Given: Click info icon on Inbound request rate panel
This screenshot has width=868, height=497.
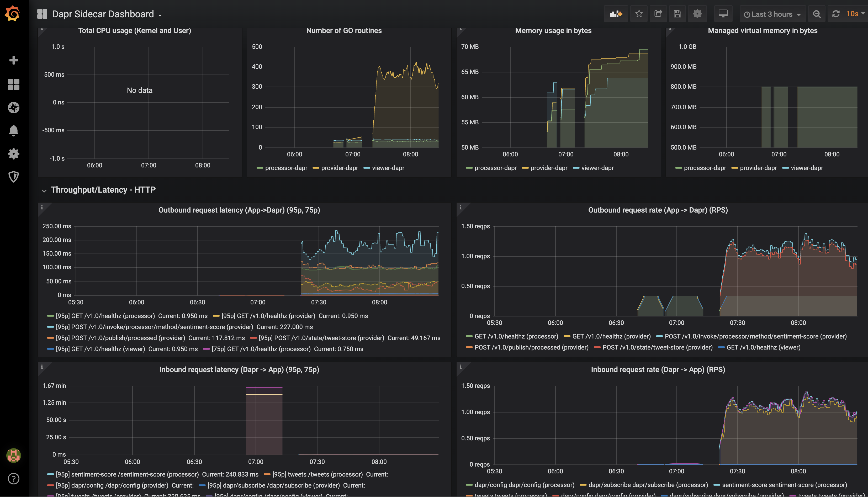Looking at the screenshot, I should [461, 367].
